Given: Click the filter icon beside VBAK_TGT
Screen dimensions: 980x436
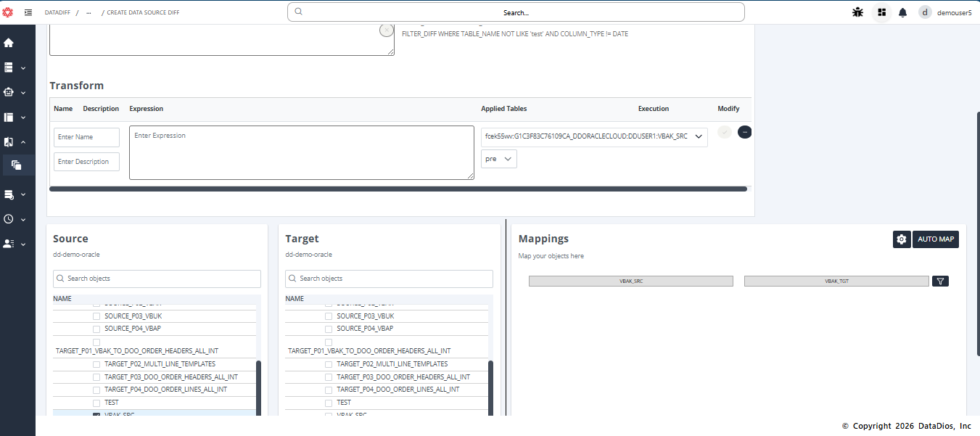Looking at the screenshot, I should click(x=940, y=281).
